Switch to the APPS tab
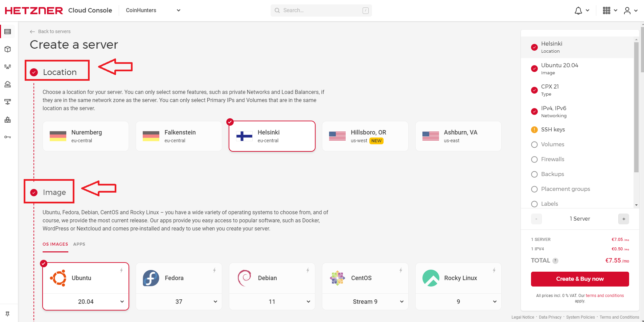 pos(79,244)
